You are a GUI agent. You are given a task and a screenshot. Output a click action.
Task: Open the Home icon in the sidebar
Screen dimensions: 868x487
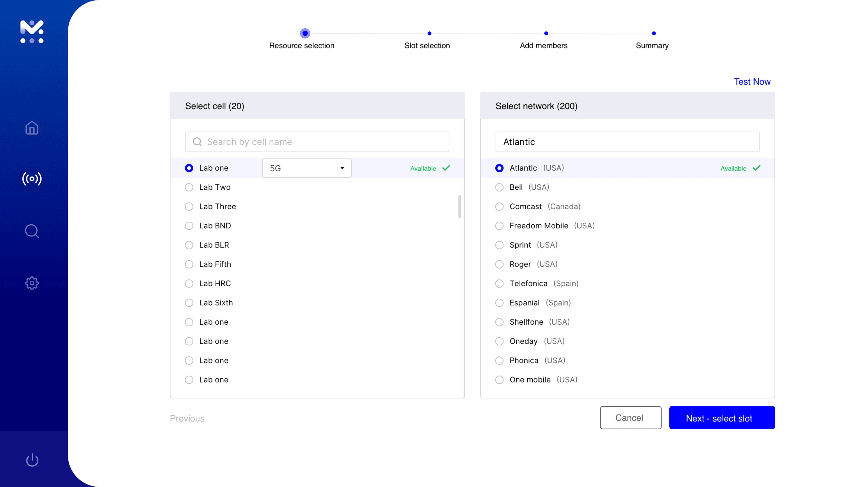(32, 128)
